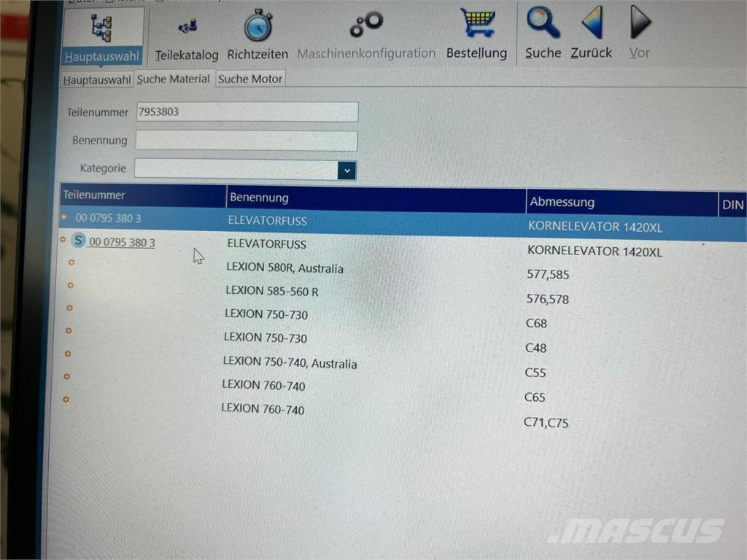Open the Kategorie dropdown arrow
Screen dimensions: 747x560
tap(347, 171)
